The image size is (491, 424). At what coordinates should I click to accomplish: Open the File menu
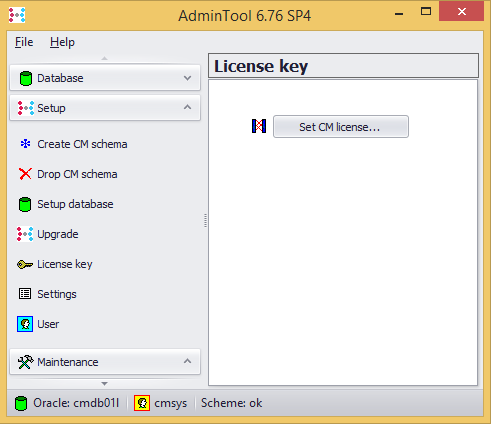24,42
